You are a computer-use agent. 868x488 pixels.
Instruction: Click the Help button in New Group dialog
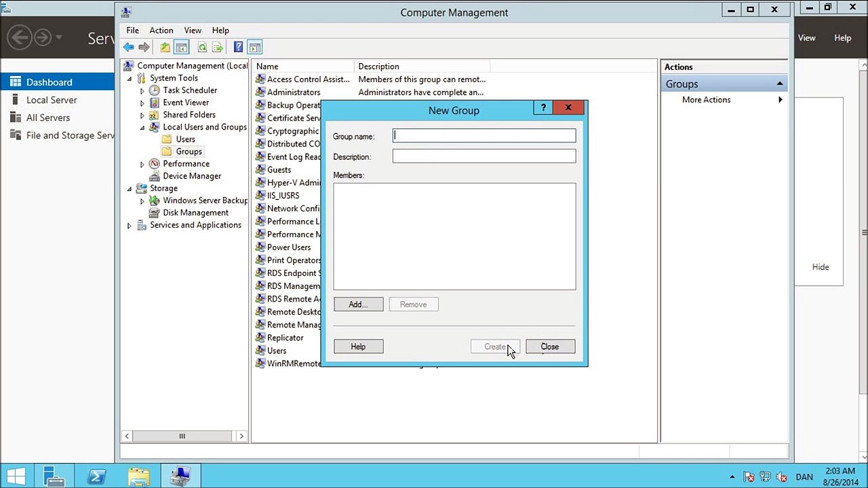(x=358, y=347)
